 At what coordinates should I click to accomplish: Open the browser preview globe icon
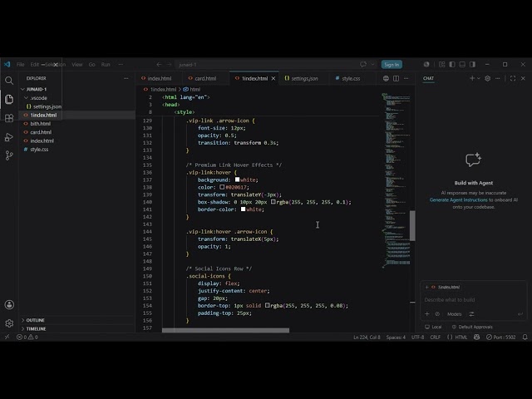tap(386, 78)
